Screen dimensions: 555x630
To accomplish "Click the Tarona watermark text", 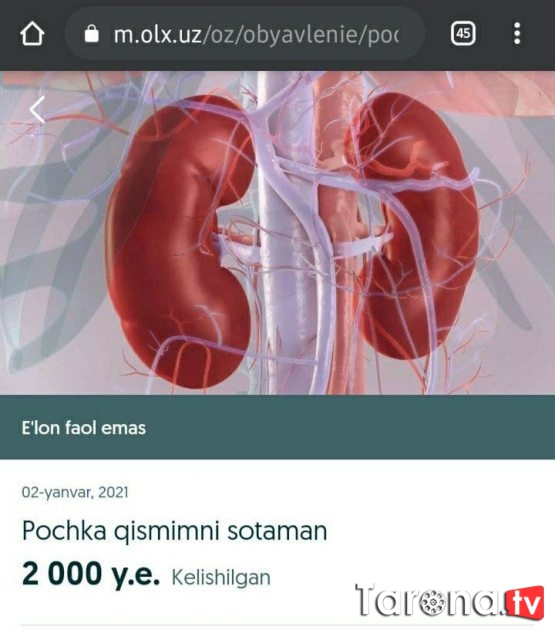I will [x=430, y=600].
